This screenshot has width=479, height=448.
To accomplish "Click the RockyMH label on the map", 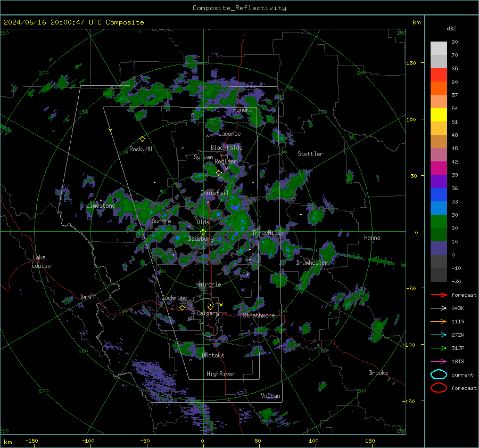I will (x=141, y=149).
